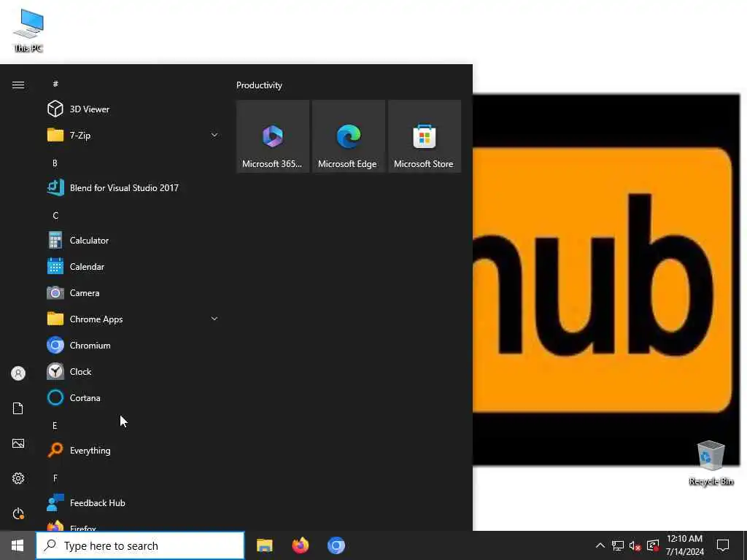Open the network status tray icon

618,545
